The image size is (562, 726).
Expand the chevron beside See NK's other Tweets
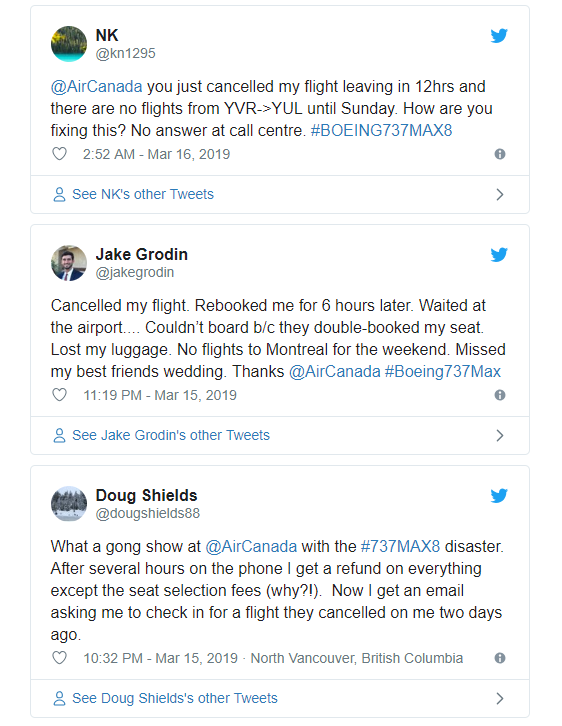coord(500,194)
